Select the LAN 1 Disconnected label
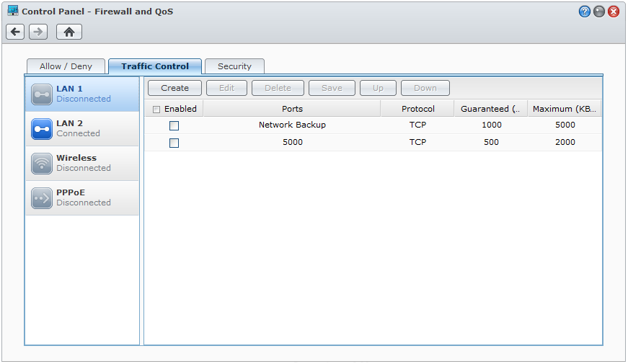The width and height of the screenshot is (628, 364). (84, 99)
